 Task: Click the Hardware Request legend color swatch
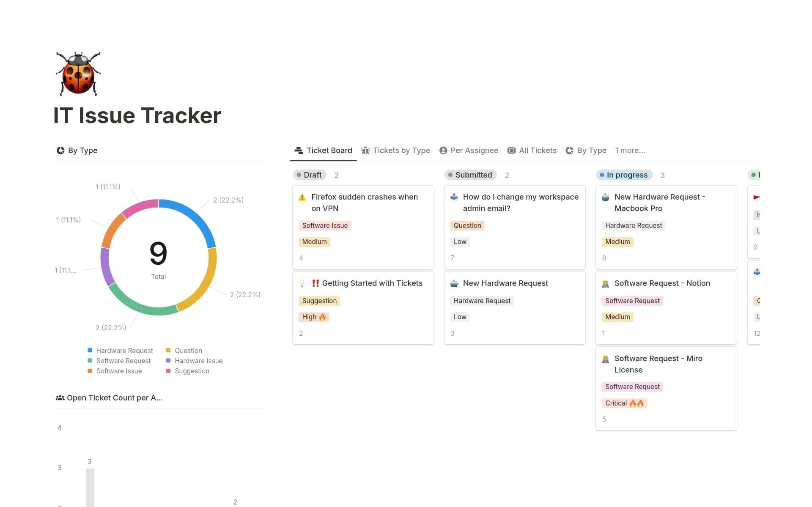point(90,351)
